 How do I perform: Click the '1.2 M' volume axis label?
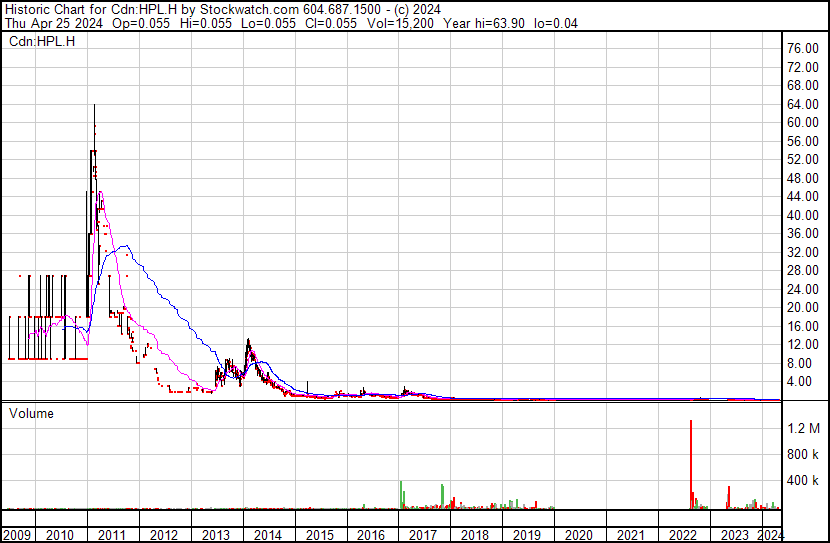point(804,428)
